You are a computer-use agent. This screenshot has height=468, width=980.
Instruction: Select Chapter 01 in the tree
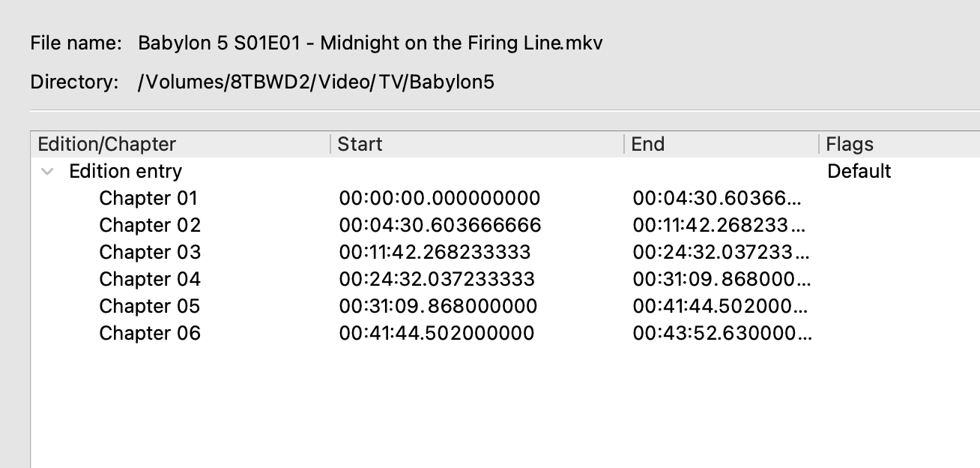coord(148,199)
